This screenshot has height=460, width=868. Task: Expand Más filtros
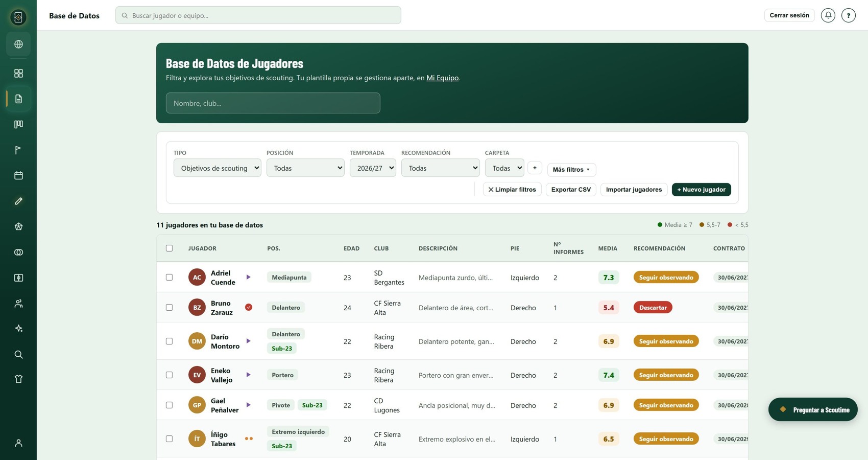(x=571, y=170)
